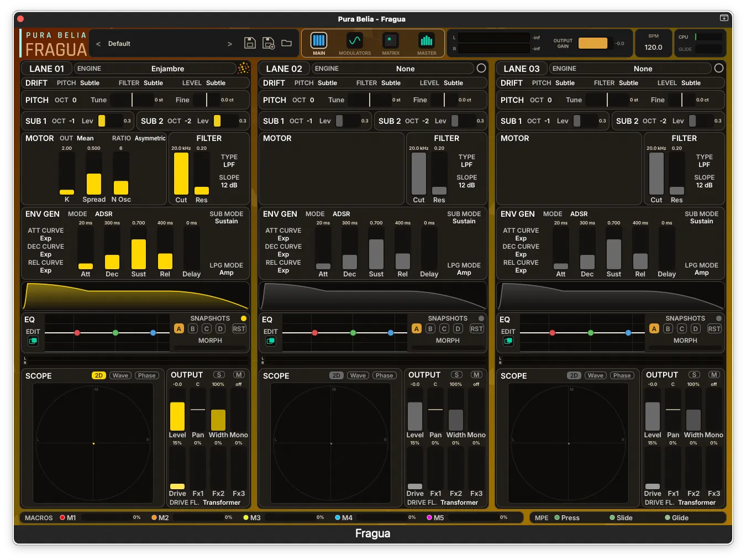This screenshot has width=746, height=560.
Task: Open the EQ editor in Lane 01
Action: (33, 341)
